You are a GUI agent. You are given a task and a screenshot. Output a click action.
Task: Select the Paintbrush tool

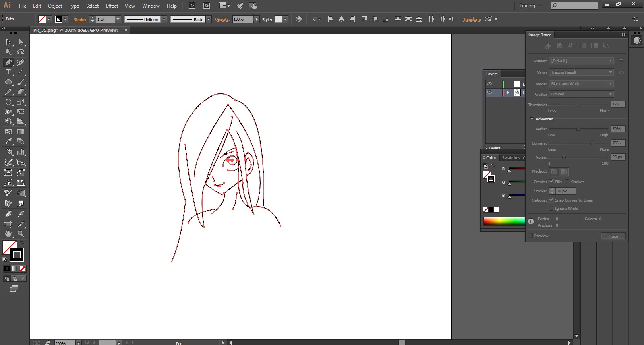[x=21, y=82]
